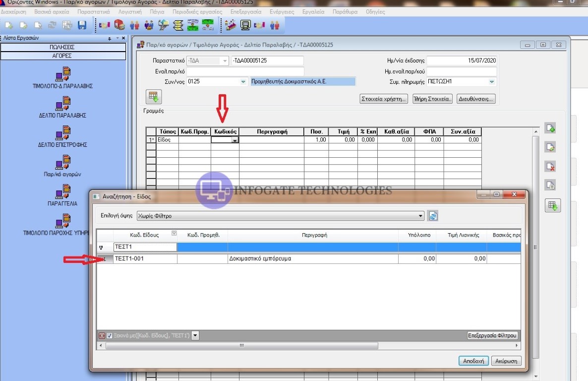Viewport: 588px width, 381px height.
Task: Click filter icon in Κωδ. Είδους header
Action: (174, 234)
